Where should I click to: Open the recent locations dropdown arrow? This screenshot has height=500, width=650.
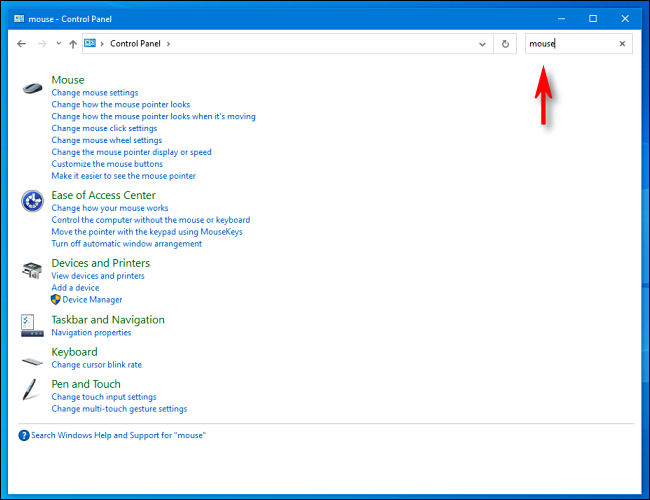pos(58,44)
